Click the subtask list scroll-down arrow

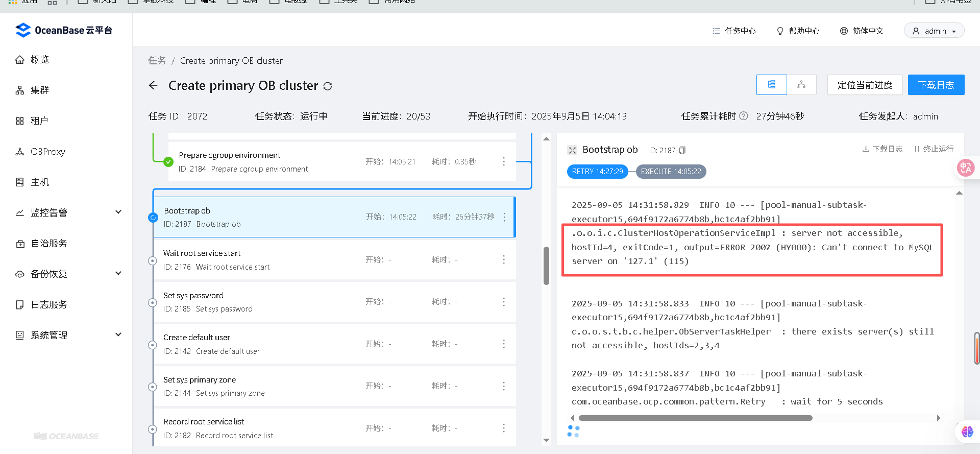(x=546, y=440)
